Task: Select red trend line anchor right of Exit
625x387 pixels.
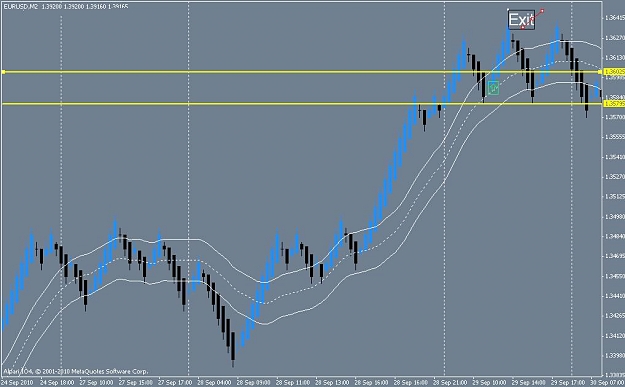Action: 542,11
